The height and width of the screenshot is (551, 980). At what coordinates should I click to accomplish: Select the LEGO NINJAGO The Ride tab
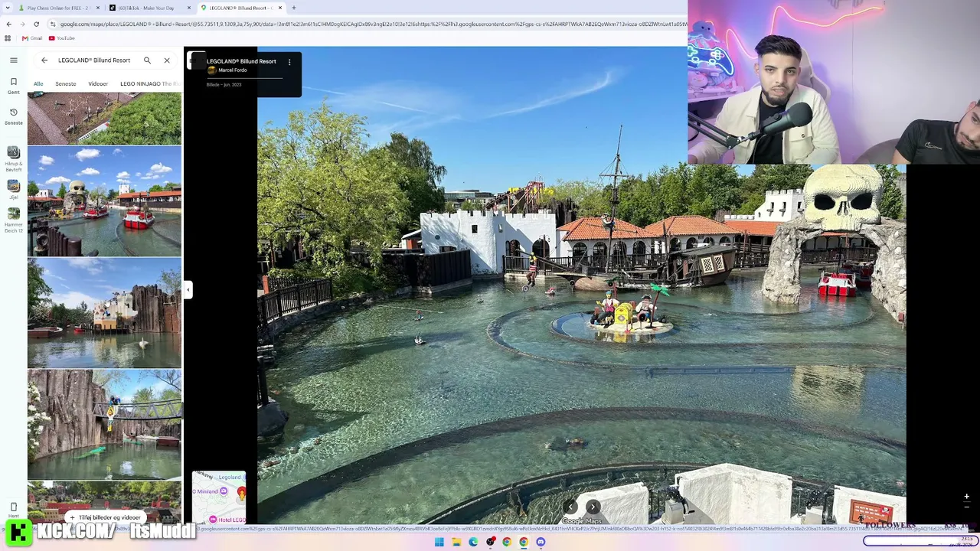click(150, 83)
